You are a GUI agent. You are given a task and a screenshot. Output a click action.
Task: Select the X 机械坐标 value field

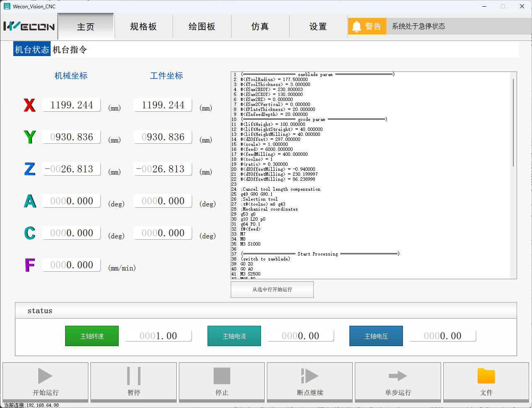coord(72,105)
